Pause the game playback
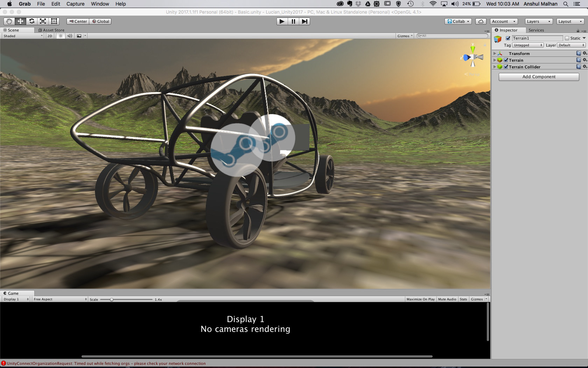 [293, 21]
